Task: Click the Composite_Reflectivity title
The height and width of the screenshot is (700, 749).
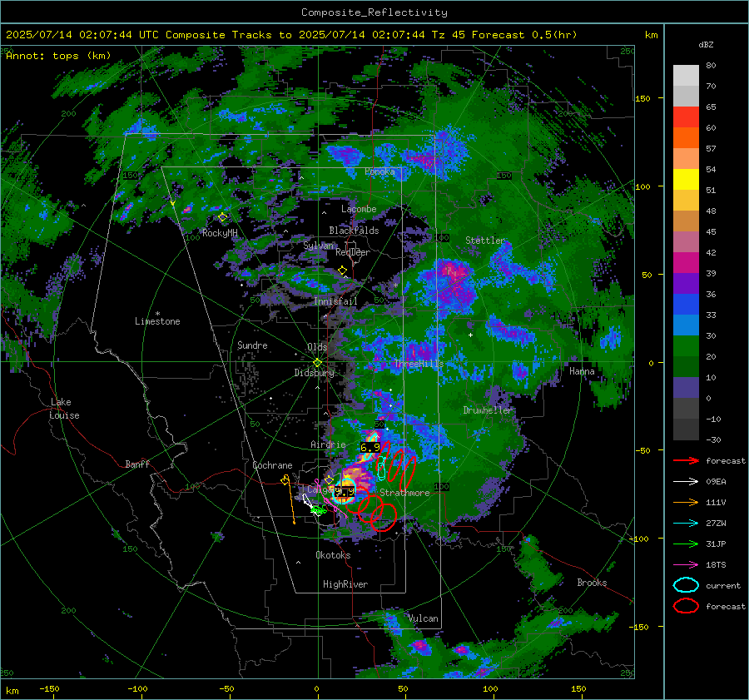Action: tap(374, 12)
